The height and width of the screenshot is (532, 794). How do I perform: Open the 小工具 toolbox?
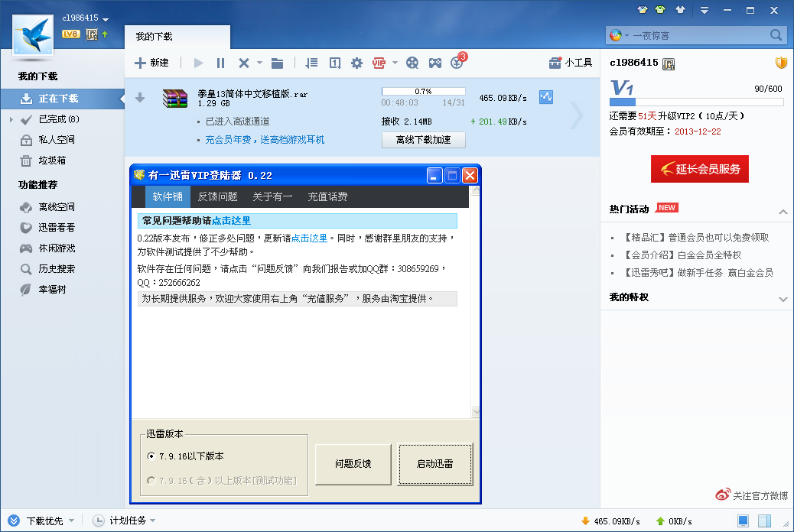570,63
